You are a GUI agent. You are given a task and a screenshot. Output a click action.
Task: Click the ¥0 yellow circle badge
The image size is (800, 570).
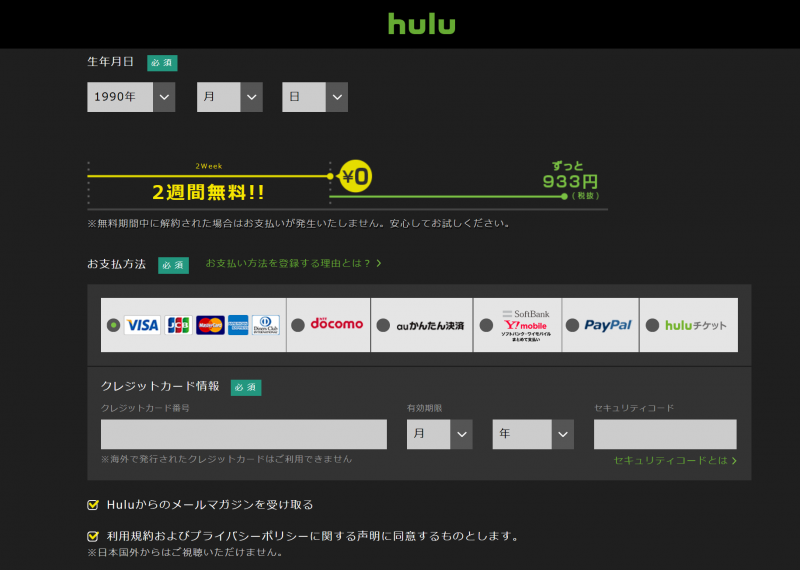356,177
